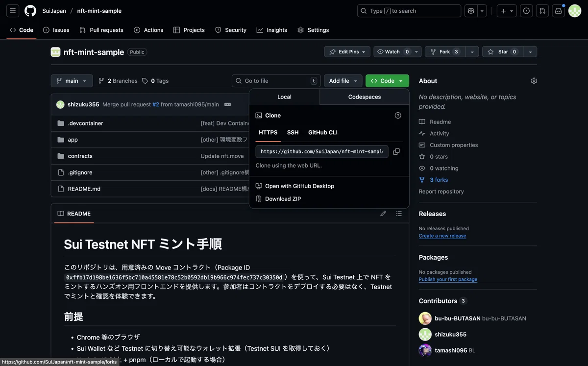Toggle the green Code dropdown button
This screenshot has height=366, width=588.
(x=387, y=81)
